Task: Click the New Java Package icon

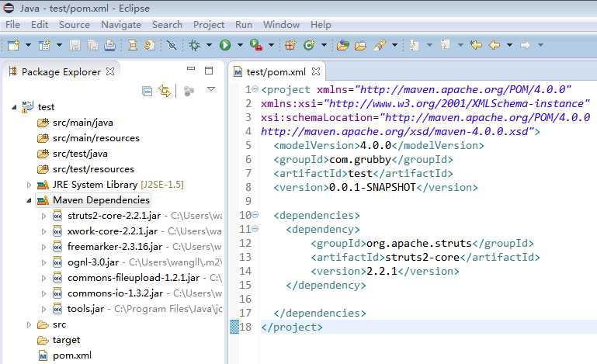Action: [x=290, y=45]
